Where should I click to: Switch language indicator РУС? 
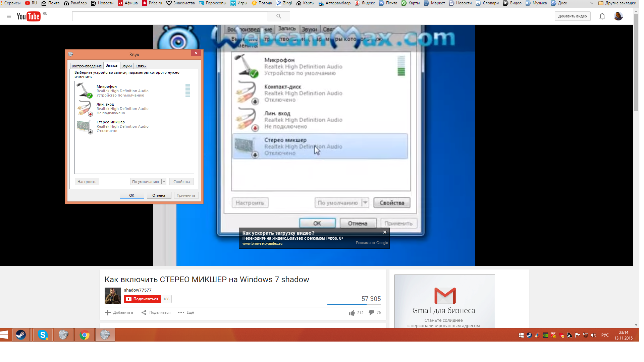605,335
